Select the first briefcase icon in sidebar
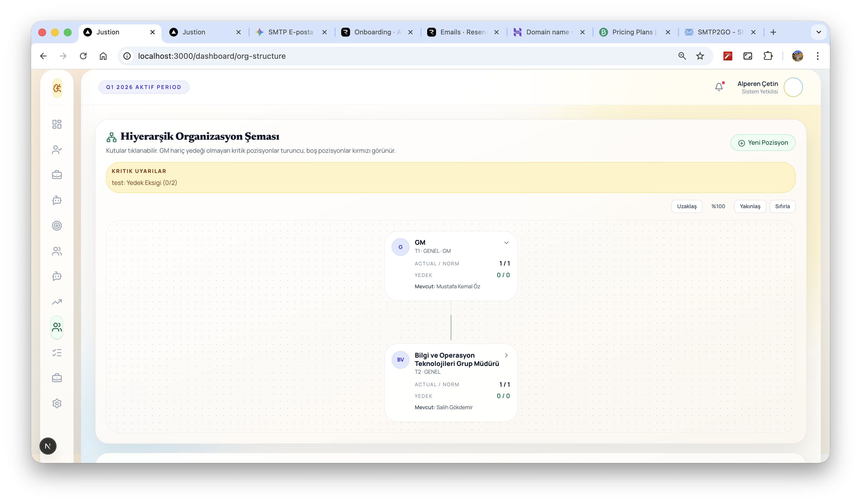The height and width of the screenshot is (504, 861). pyautogui.click(x=57, y=175)
